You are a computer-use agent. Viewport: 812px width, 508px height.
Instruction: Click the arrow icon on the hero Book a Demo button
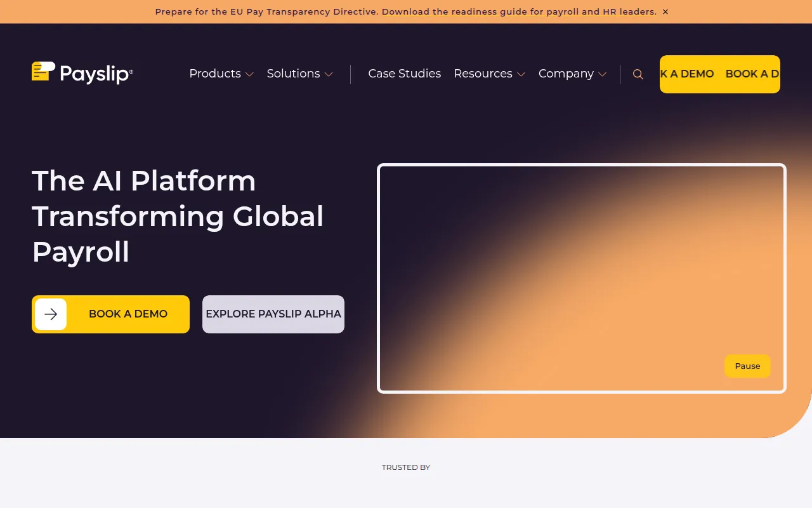point(51,314)
